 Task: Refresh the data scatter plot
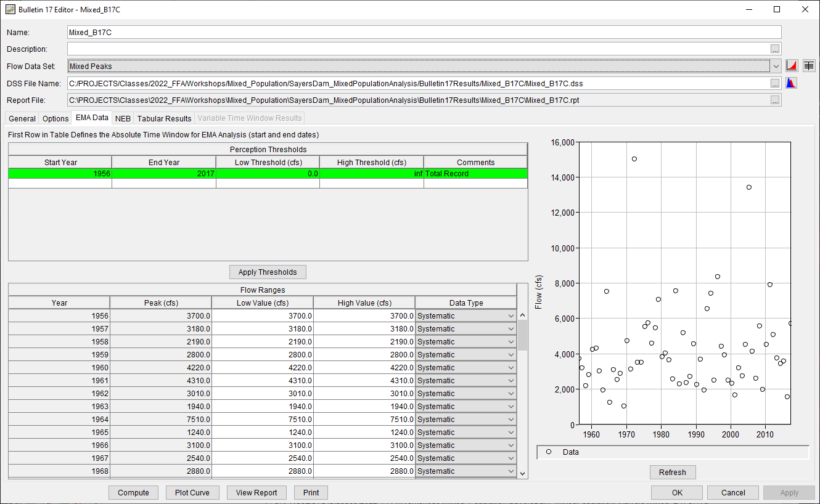tap(672, 472)
